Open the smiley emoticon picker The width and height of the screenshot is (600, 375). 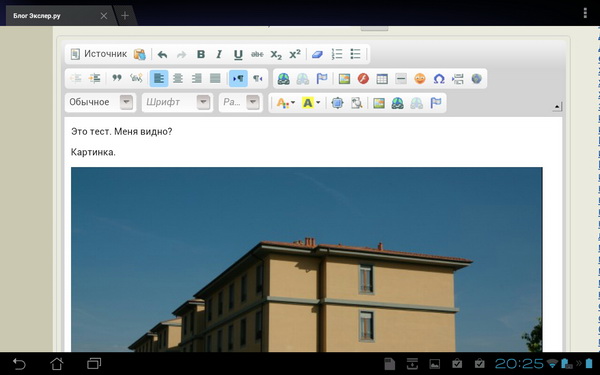pos(420,79)
